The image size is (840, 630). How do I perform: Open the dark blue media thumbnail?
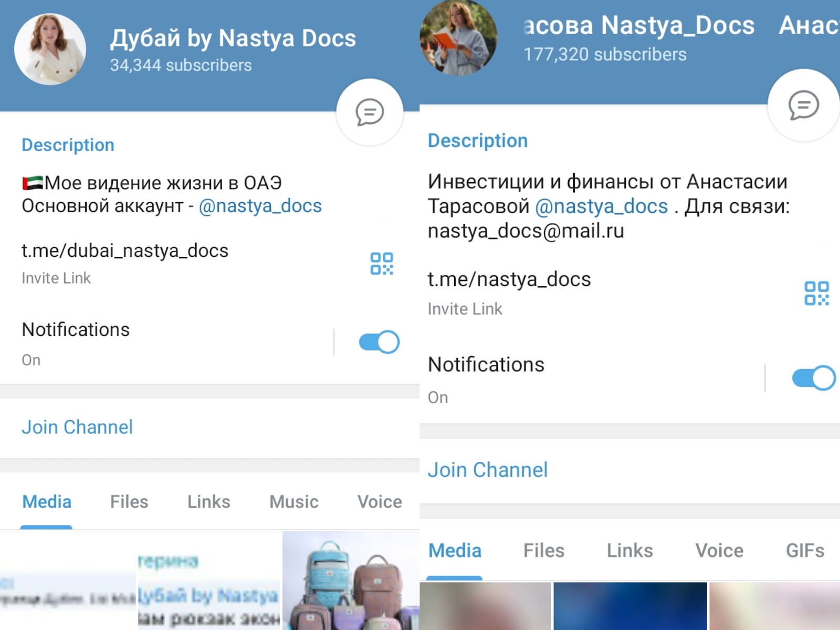[x=630, y=606]
